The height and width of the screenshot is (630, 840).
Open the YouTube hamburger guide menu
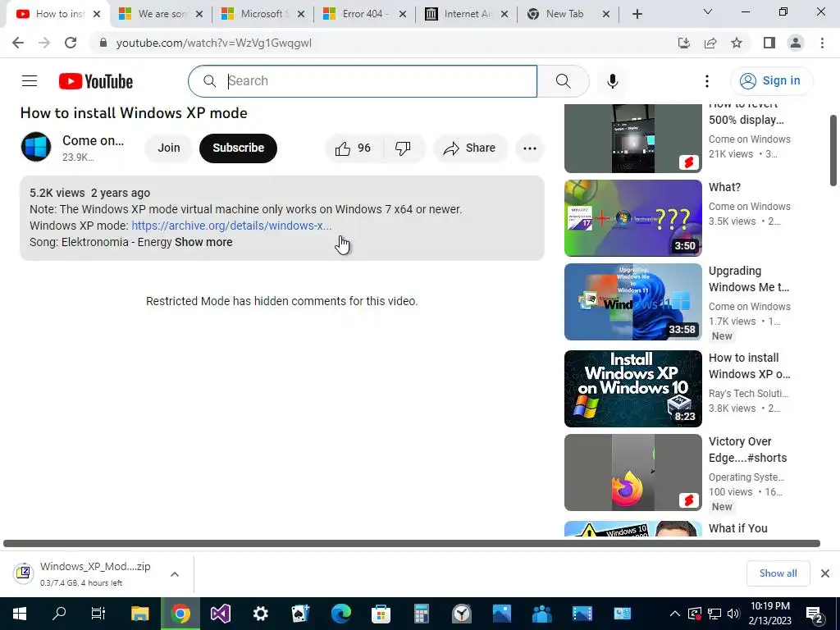pos(30,81)
